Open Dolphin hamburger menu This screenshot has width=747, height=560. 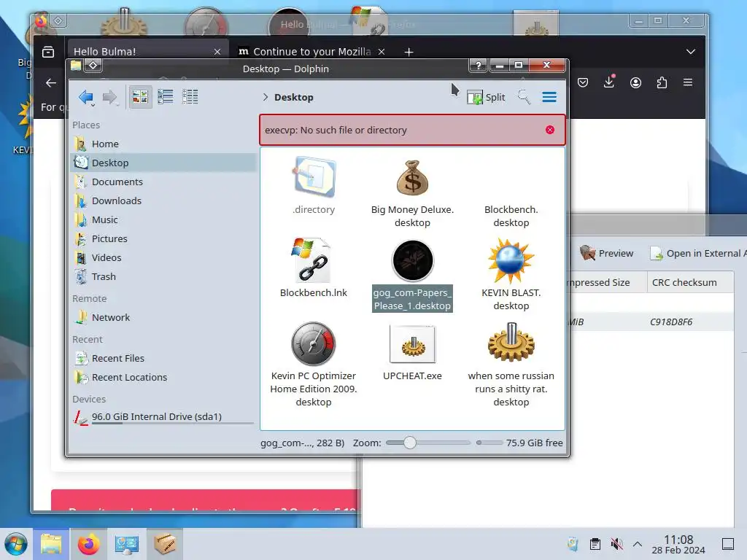pos(549,97)
